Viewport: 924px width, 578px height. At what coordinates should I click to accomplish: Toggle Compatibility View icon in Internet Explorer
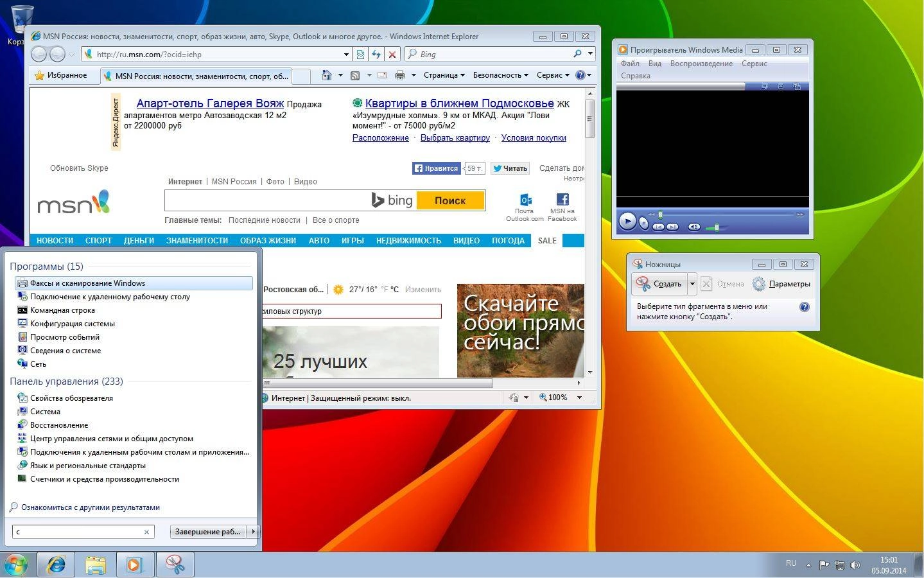point(360,55)
